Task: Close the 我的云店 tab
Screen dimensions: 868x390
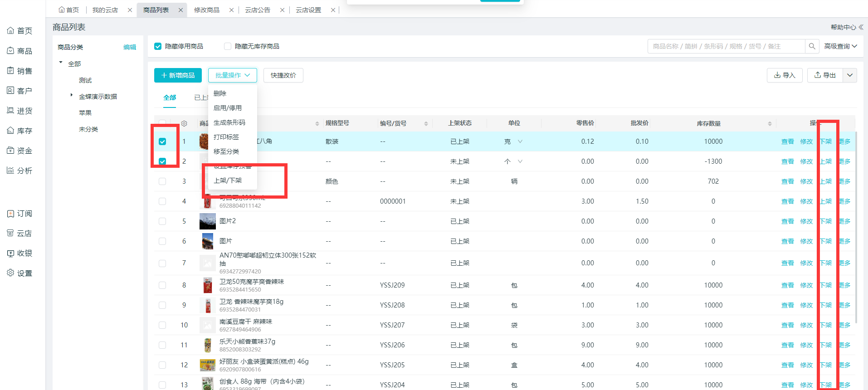Action: [x=130, y=10]
